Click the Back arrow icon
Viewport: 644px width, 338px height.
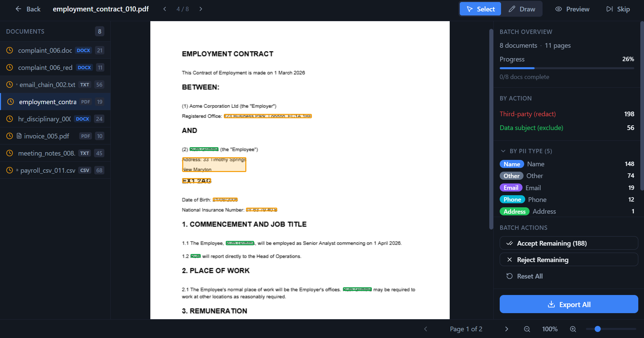[18, 9]
